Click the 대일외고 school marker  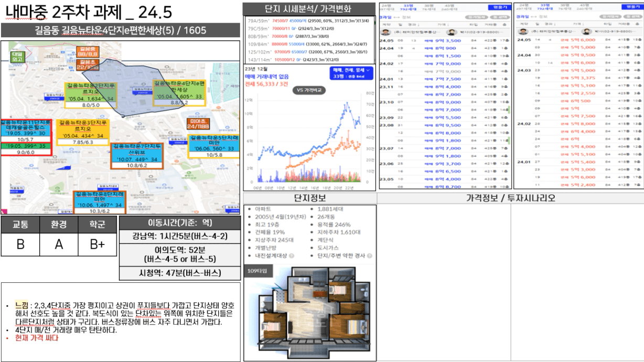pos(18,57)
